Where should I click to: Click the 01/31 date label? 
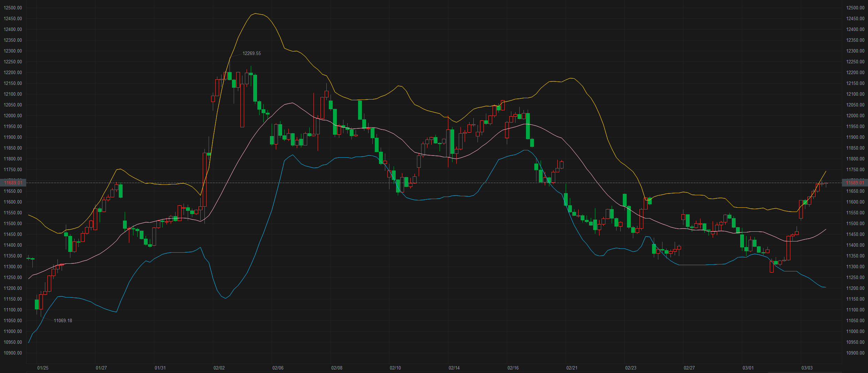160,368
